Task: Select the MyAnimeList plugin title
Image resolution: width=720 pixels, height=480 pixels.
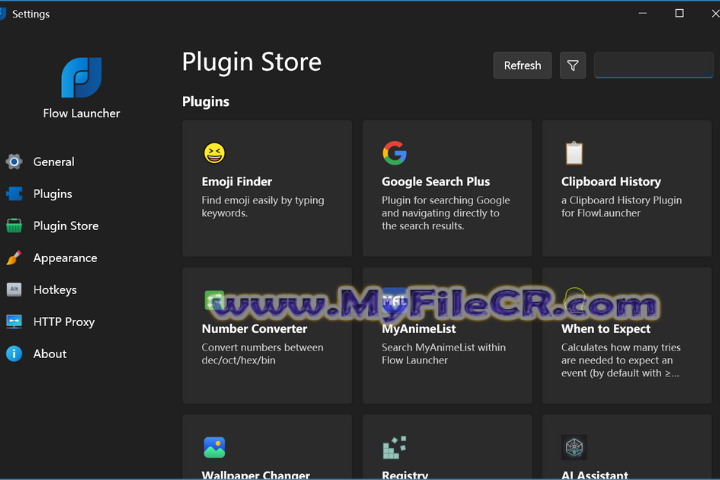Action: tap(419, 329)
